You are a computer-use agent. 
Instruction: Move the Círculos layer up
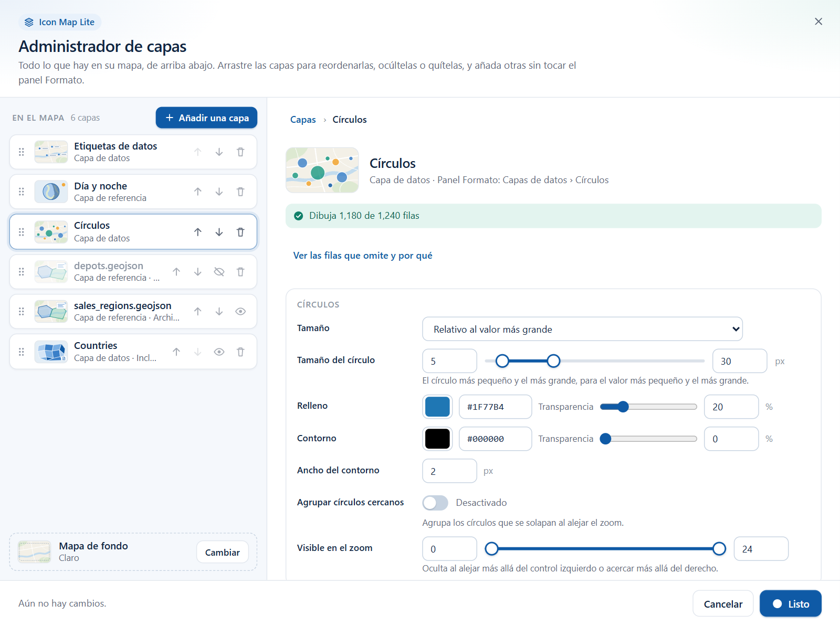pos(197,232)
